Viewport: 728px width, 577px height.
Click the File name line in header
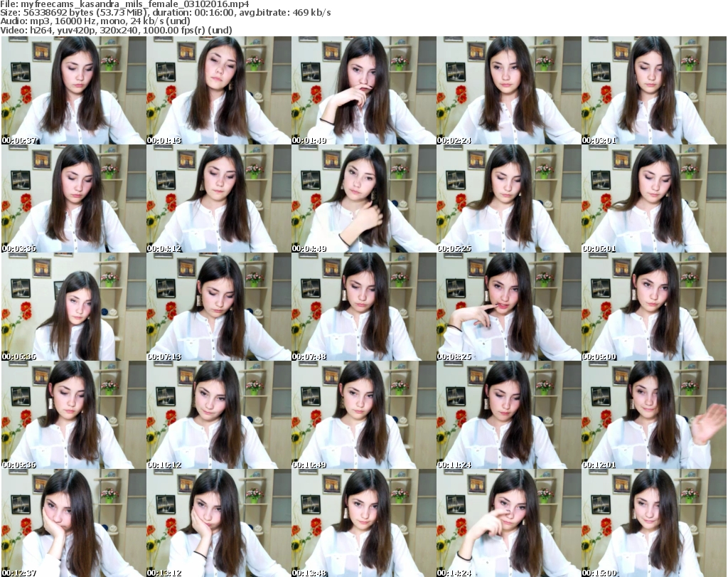pos(124,4)
